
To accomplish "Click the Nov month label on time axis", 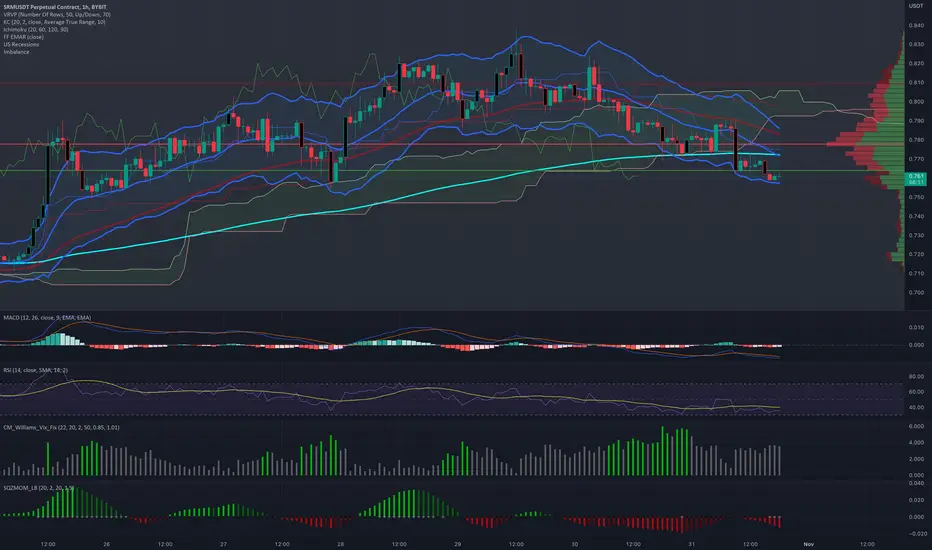I will point(808,544).
